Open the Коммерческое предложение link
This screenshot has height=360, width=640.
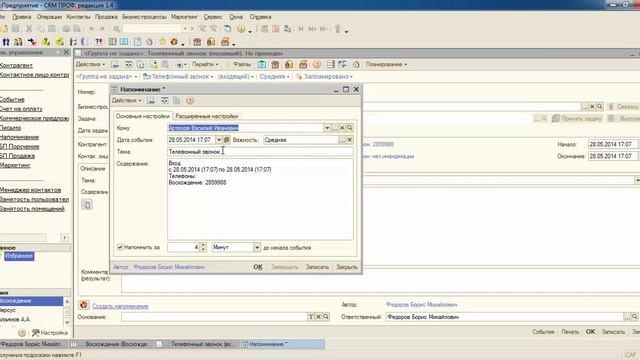pyautogui.click(x=35, y=118)
